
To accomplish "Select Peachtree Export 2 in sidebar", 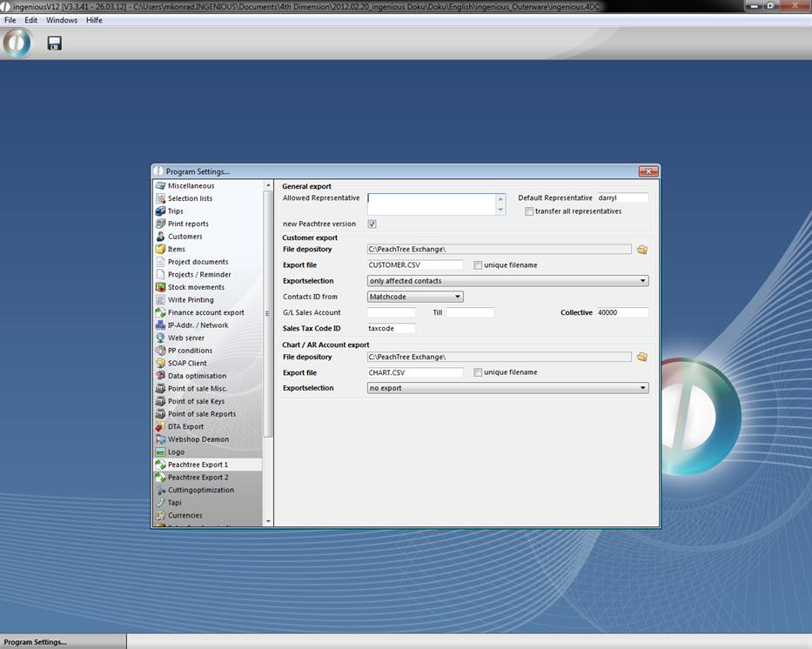I will (x=198, y=478).
